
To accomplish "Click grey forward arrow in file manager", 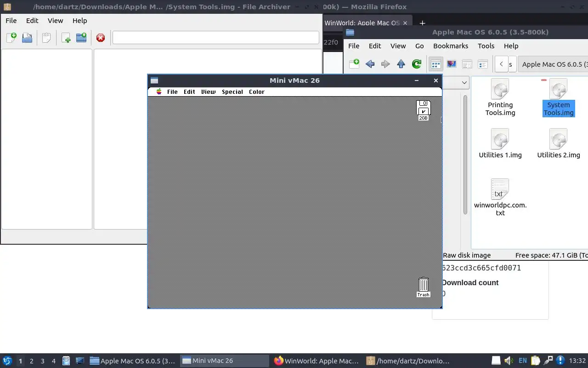I will 385,64.
